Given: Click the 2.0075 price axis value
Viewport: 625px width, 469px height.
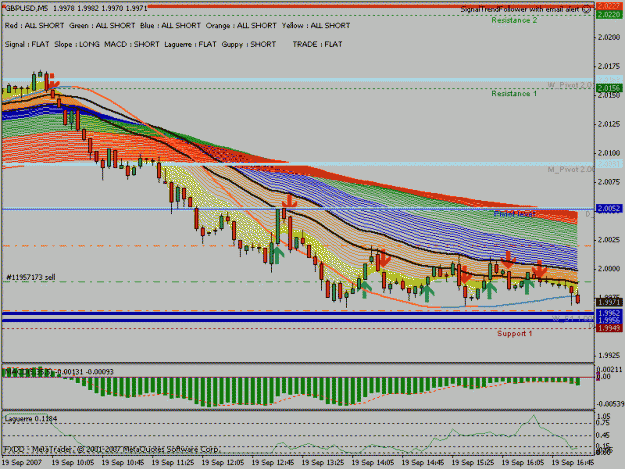Looking at the screenshot, I should (x=609, y=182).
